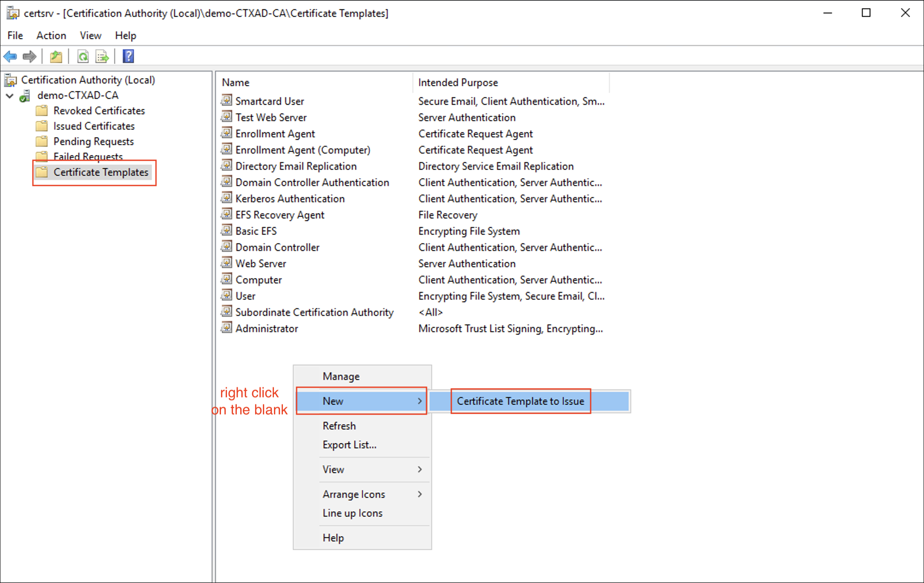924x583 pixels.
Task: Select Manage in the context menu
Action: [341, 377]
